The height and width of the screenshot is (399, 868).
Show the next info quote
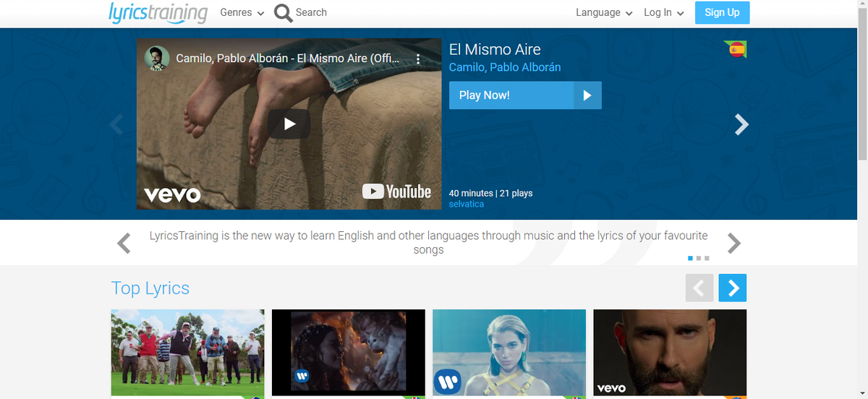point(733,243)
